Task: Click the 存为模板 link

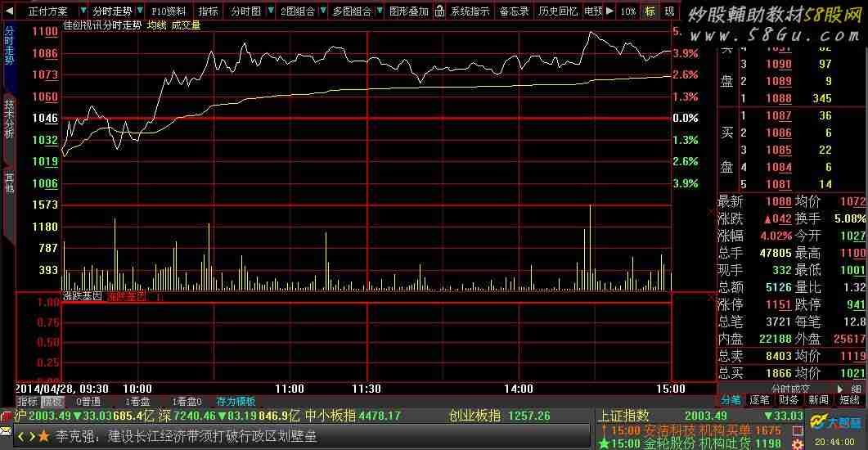Action: [x=236, y=402]
